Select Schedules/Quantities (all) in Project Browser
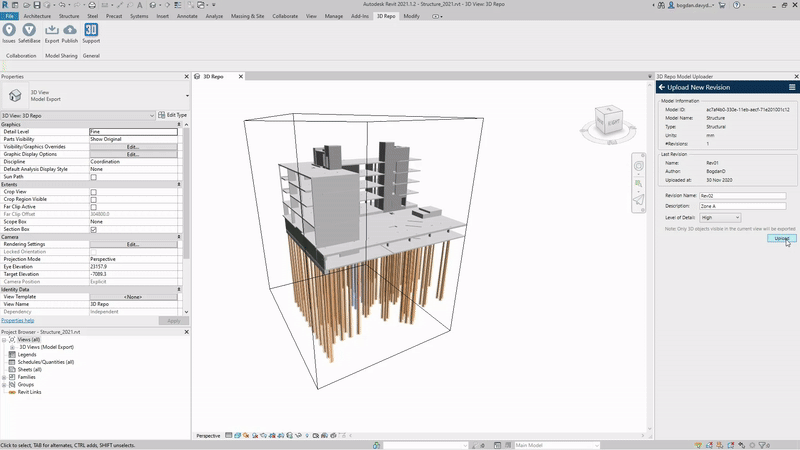 [x=46, y=362]
